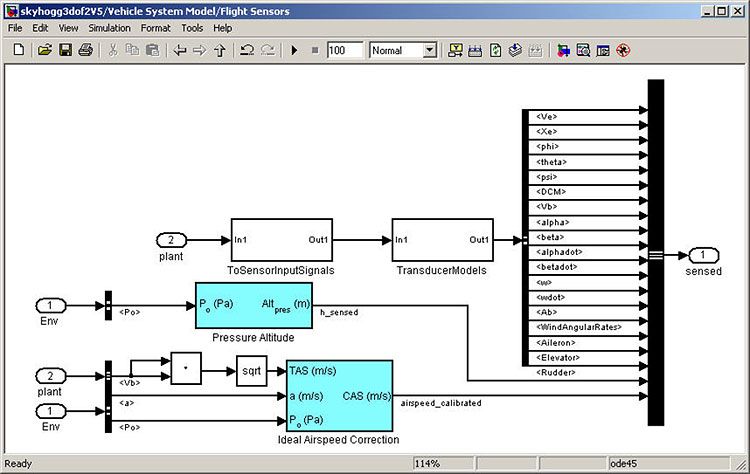Start the simulation with the play button
The height and width of the screenshot is (474, 750).
pos(294,50)
